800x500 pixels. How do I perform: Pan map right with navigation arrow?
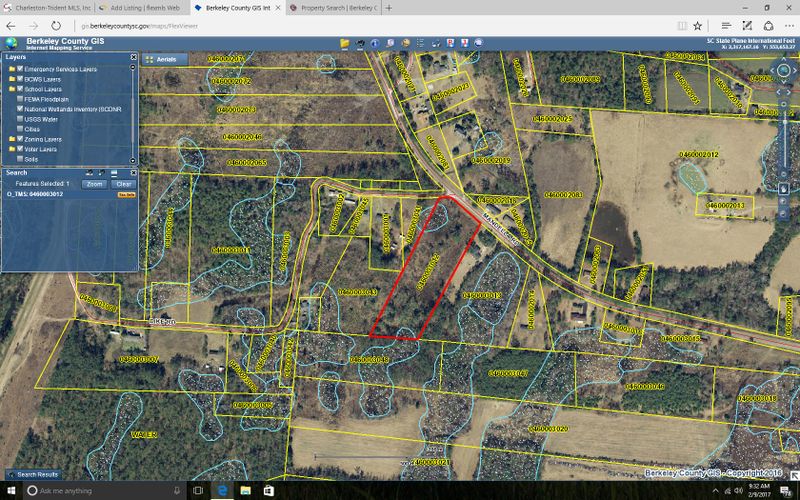click(795, 70)
